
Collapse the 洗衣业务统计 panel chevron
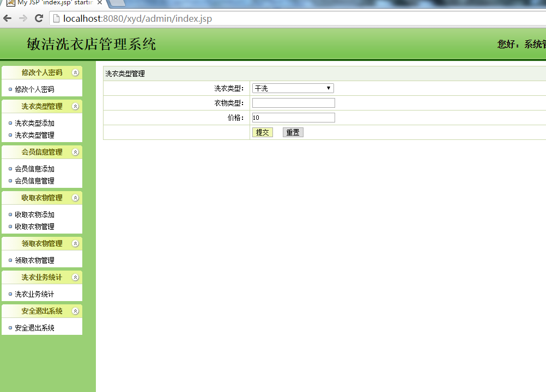tap(75, 277)
